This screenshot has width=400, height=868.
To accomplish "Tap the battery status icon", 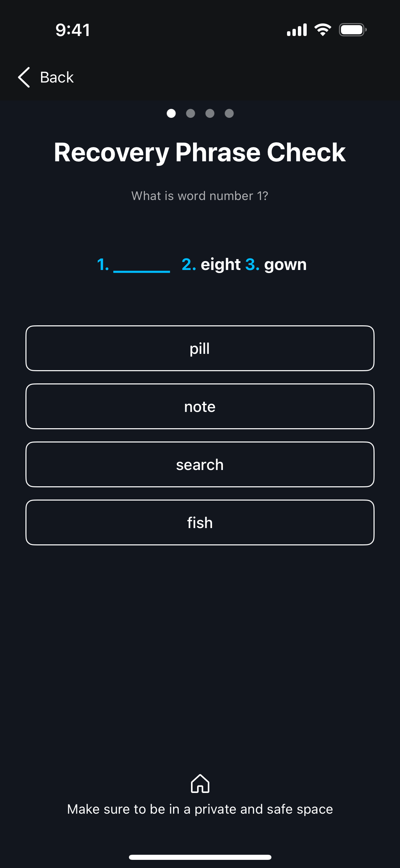I will (x=353, y=30).
